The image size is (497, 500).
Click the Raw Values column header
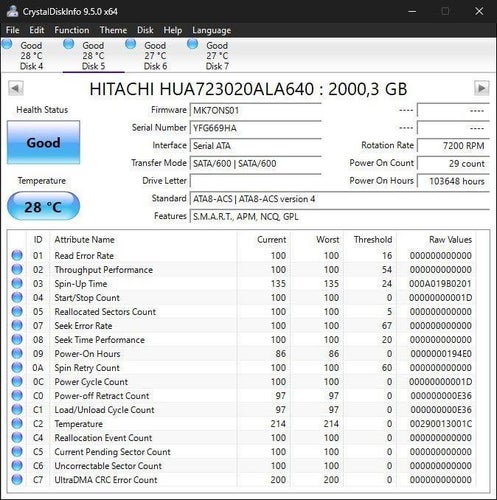pyautogui.click(x=450, y=239)
